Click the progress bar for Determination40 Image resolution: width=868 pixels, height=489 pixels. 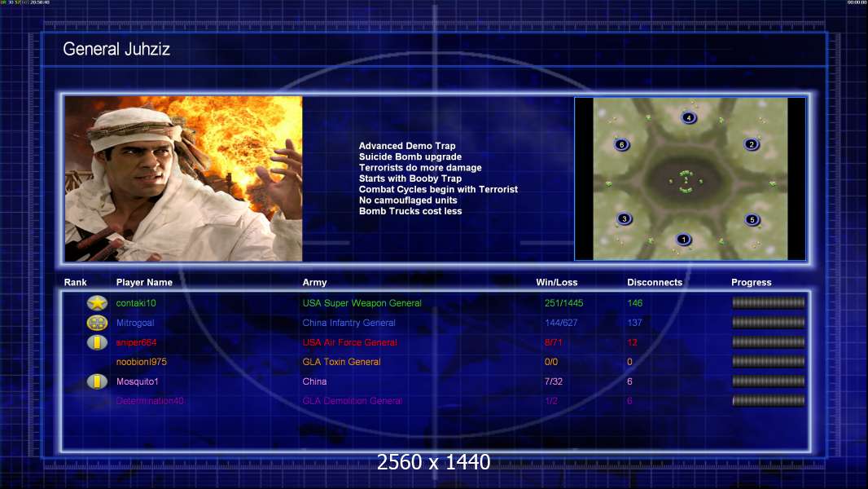click(769, 401)
